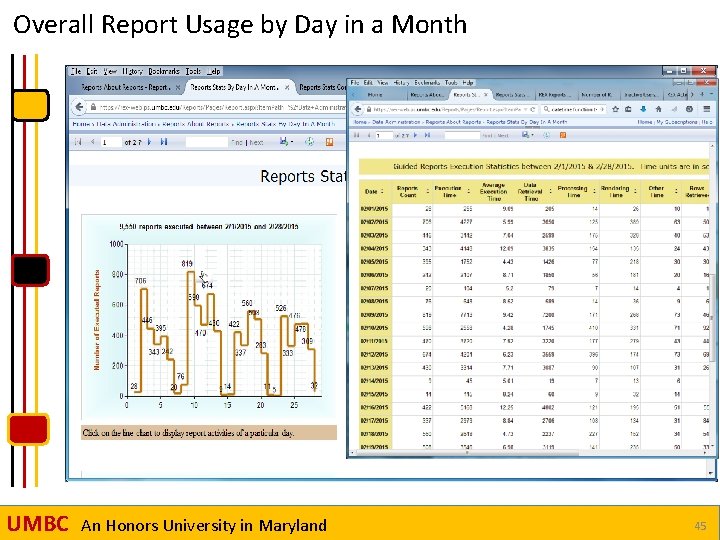Click Data Administration breadcrumb in chart window
Image resolution: width=720 pixels, height=540 pixels.
(127, 124)
